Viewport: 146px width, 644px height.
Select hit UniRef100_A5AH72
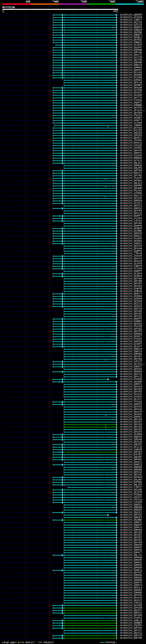coord(131,103)
